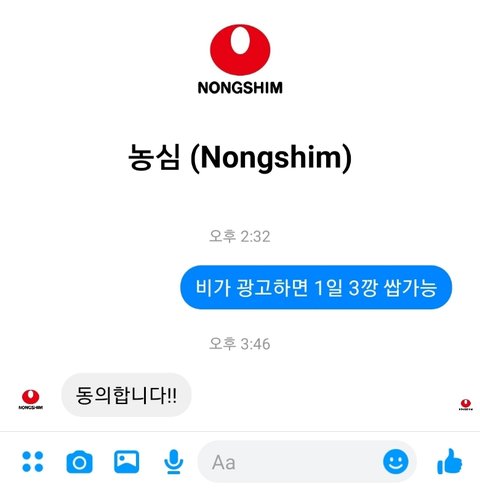
Task: Open the photo gallery icon
Action: coord(126,462)
